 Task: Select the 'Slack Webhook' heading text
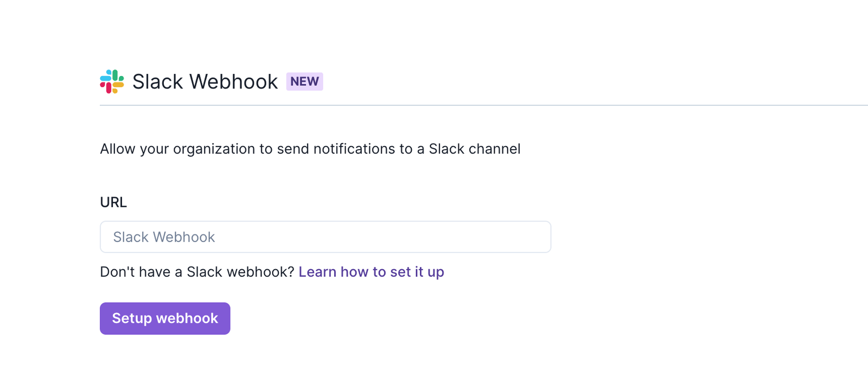205,81
